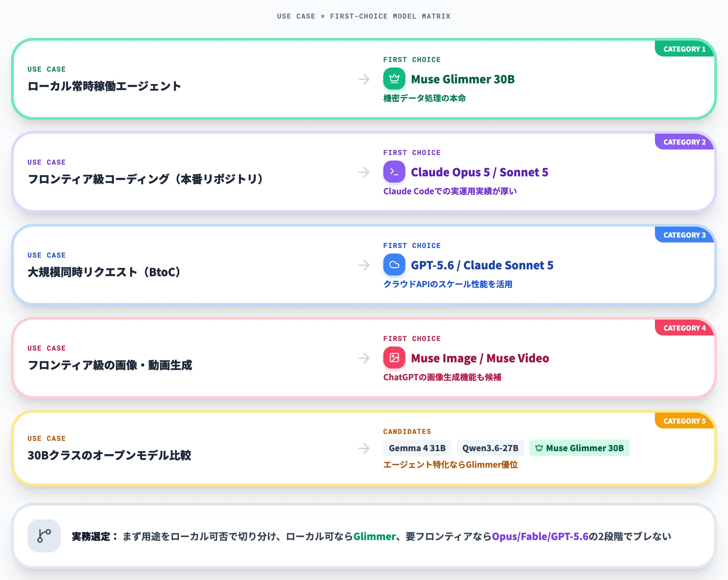Click the Claude Codeでの実運用実績が厚い note
Viewport: 728px width, 580px height.
(450, 191)
